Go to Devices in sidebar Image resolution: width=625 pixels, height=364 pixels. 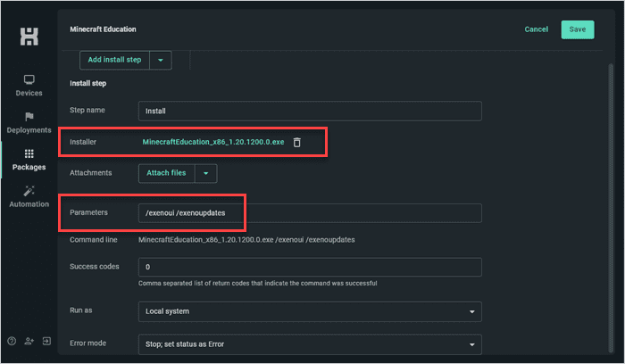(x=29, y=86)
